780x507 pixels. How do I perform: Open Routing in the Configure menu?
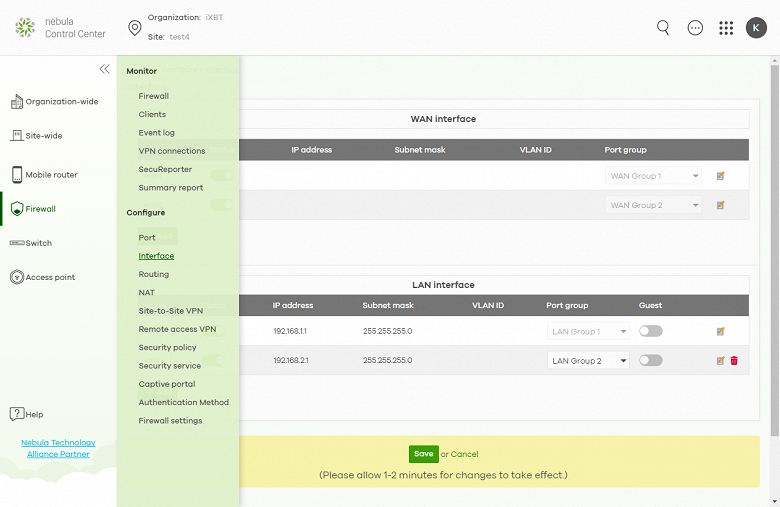click(154, 274)
